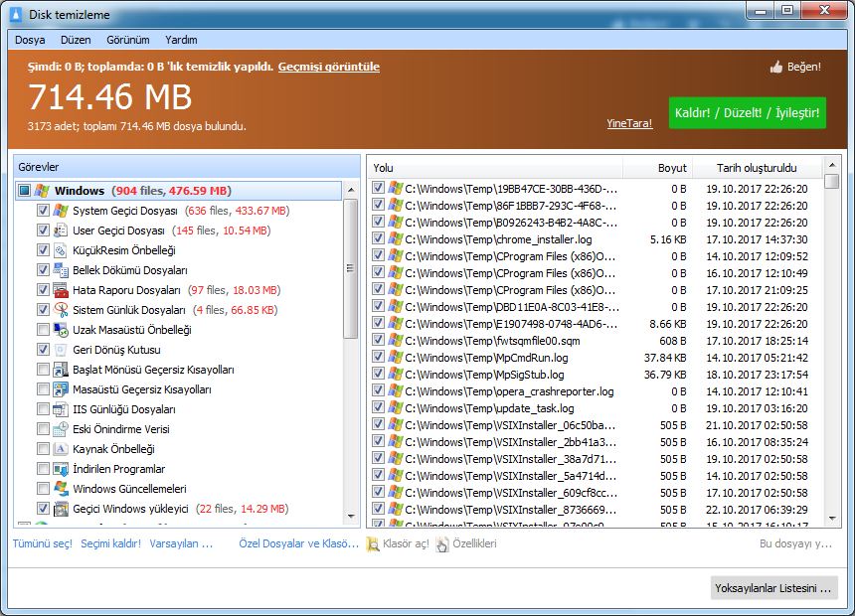Click the file icon for opera_crashreporter.log

[396, 390]
